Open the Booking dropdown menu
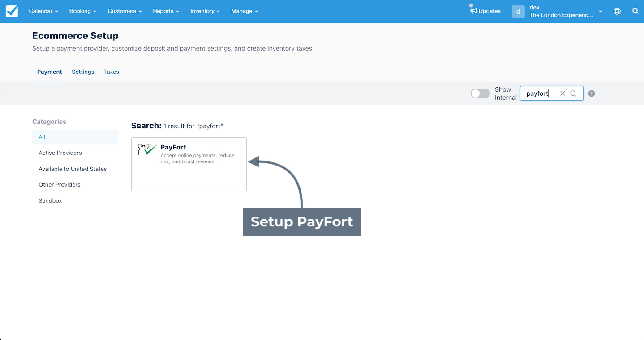This screenshot has width=644, height=340. click(83, 11)
